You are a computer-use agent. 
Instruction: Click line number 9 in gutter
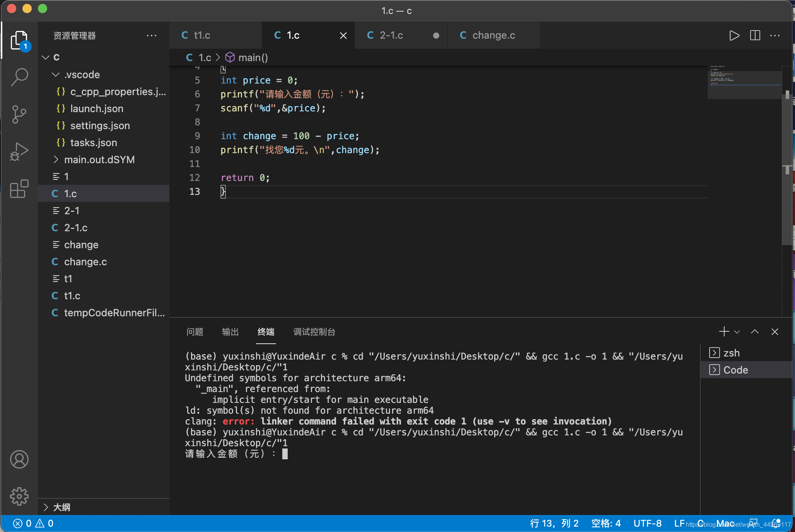click(x=197, y=136)
